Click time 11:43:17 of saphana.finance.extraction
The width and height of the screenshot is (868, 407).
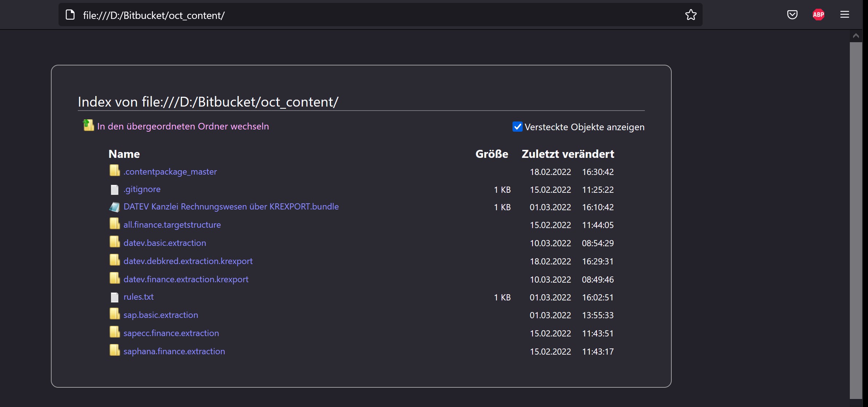598,351
